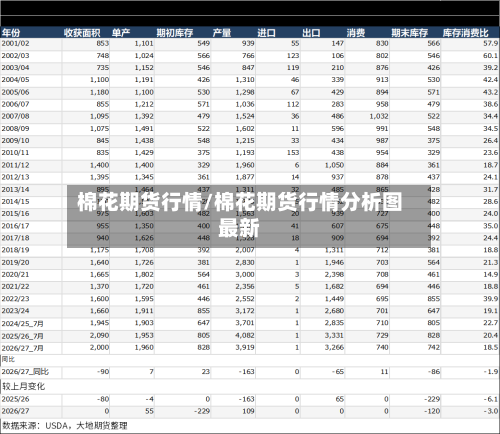Select stock-to-use ratio 14.9 in 2020/21 row

pyautogui.click(x=491, y=274)
